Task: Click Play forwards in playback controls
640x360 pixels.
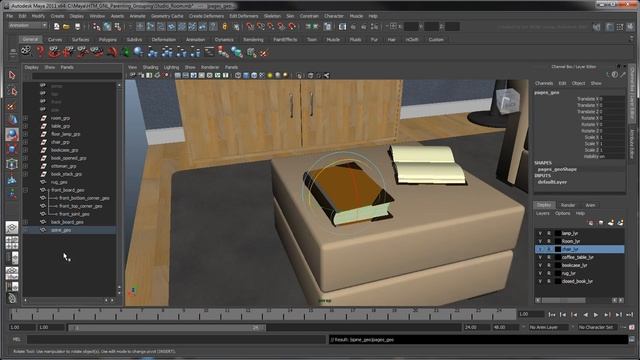Action: click(x=596, y=315)
